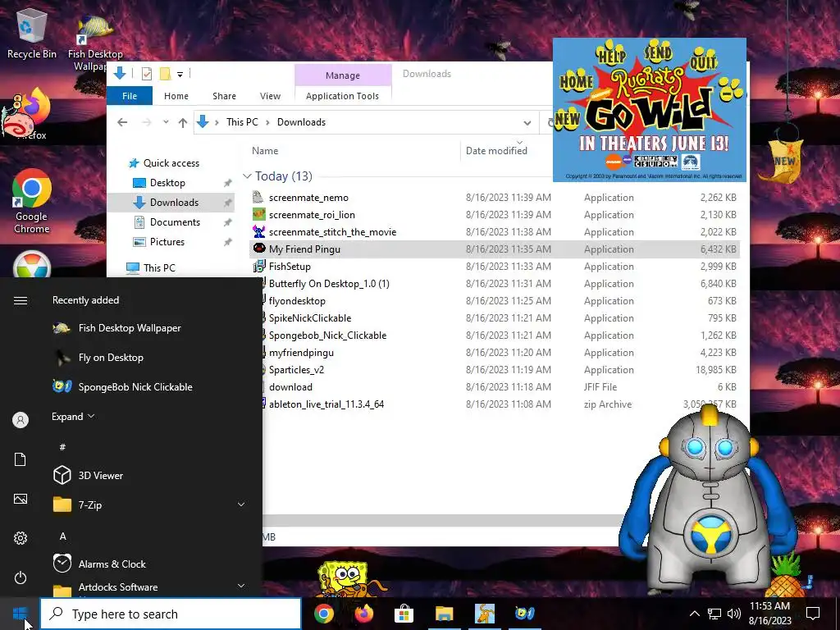
Task: Open Fish Desktop Wallpaper desktop shortcut
Action: [x=95, y=43]
